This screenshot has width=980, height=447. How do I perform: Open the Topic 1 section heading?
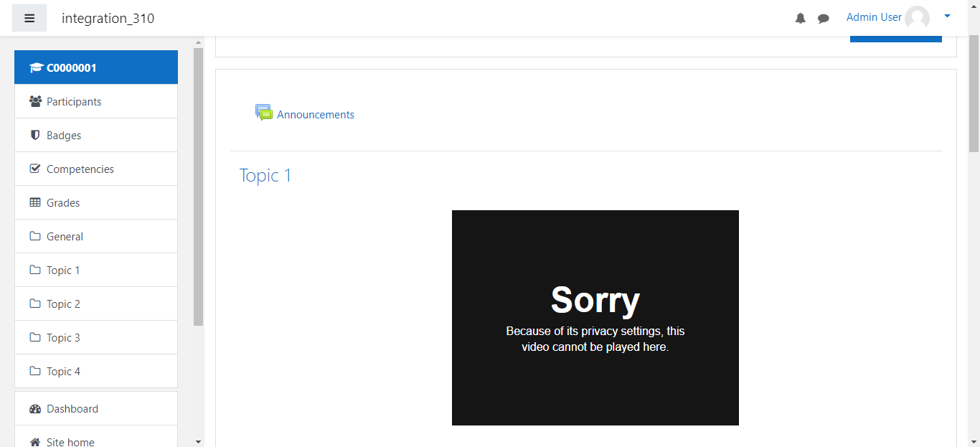point(265,176)
